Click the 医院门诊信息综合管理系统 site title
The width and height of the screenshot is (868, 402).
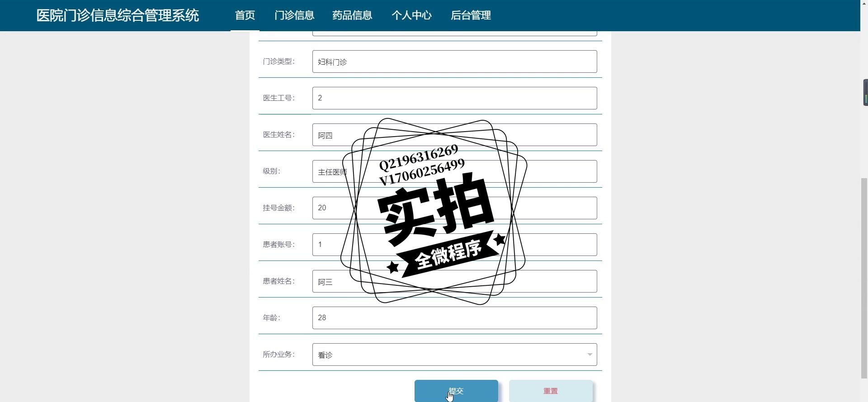click(118, 15)
